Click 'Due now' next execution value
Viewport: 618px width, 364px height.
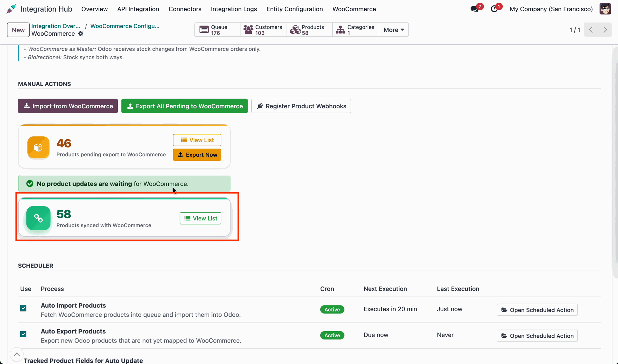[376, 335]
